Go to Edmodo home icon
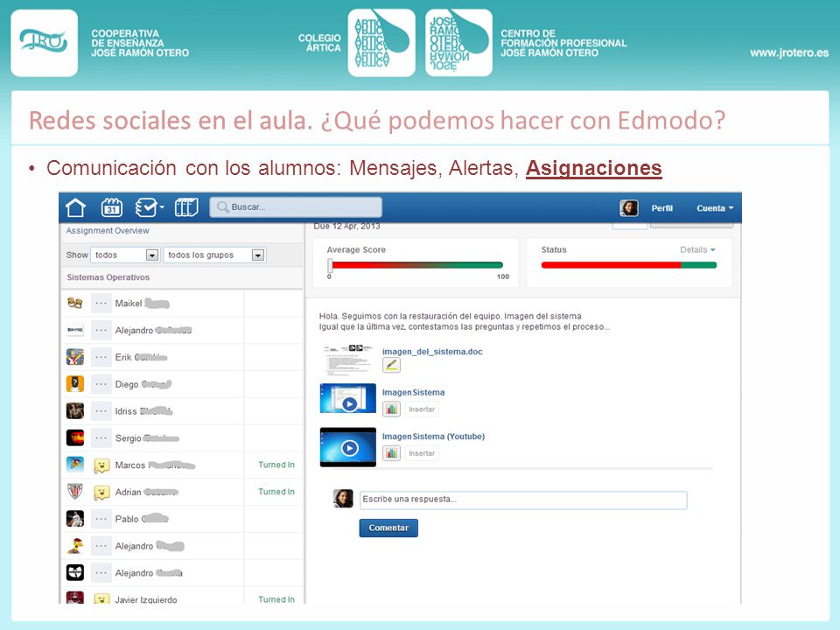 75,207
